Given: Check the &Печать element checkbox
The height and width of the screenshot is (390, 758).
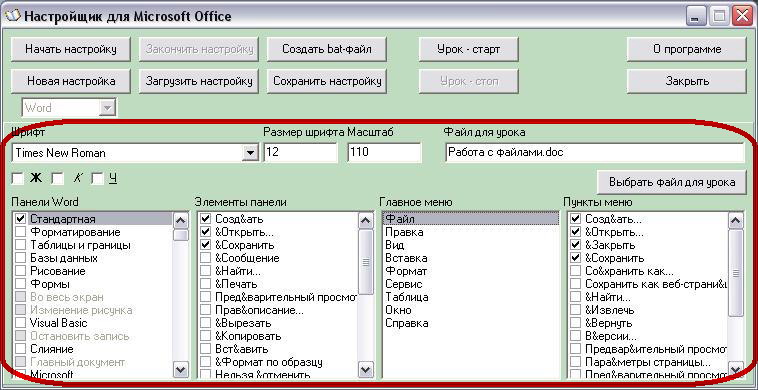Looking at the screenshot, I should (205, 284).
